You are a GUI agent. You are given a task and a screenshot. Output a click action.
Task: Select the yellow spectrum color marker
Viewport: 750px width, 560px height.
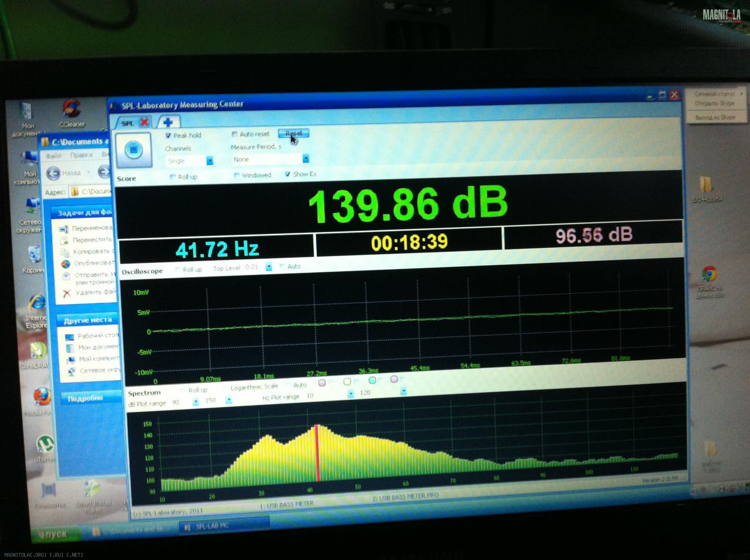347,381
